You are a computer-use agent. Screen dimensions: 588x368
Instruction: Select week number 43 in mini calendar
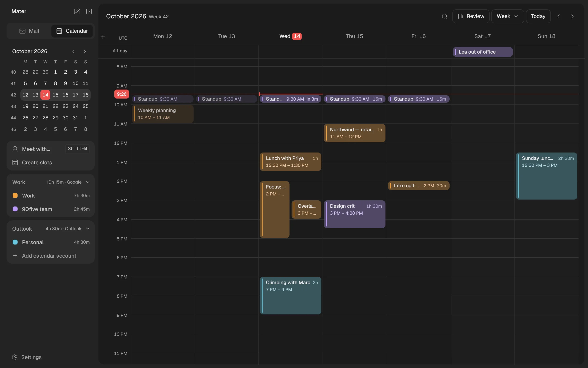click(13, 106)
